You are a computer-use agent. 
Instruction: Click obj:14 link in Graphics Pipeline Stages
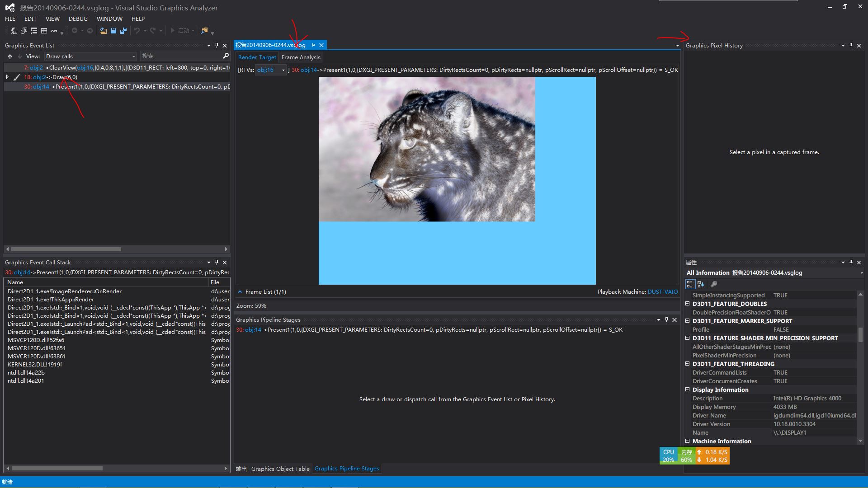click(x=253, y=330)
